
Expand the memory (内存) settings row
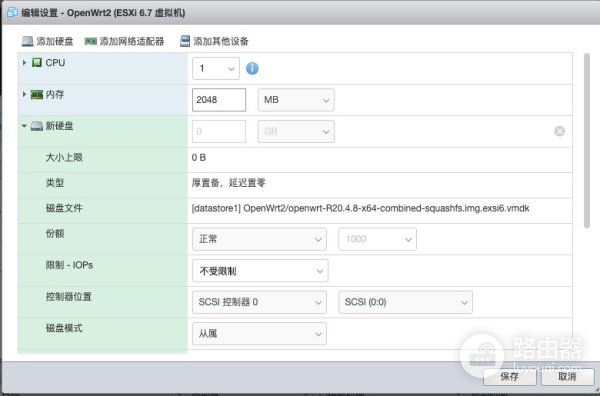24,94
